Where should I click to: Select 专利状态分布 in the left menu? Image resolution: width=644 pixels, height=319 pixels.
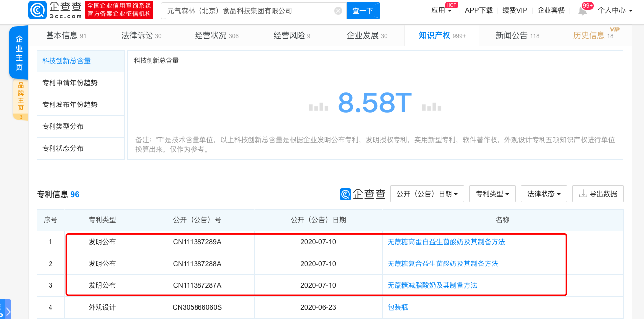tap(81, 148)
